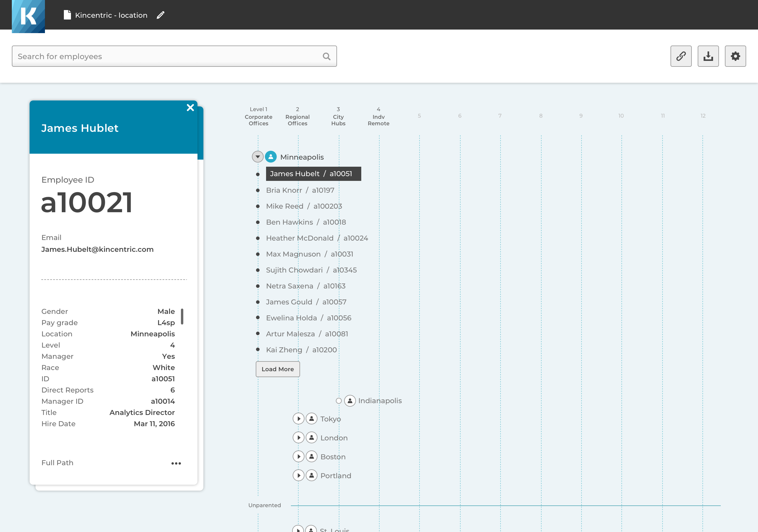Expand the Tokyo location node
Image resolution: width=758 pixels, height=532 pixels.
point(299,419)
